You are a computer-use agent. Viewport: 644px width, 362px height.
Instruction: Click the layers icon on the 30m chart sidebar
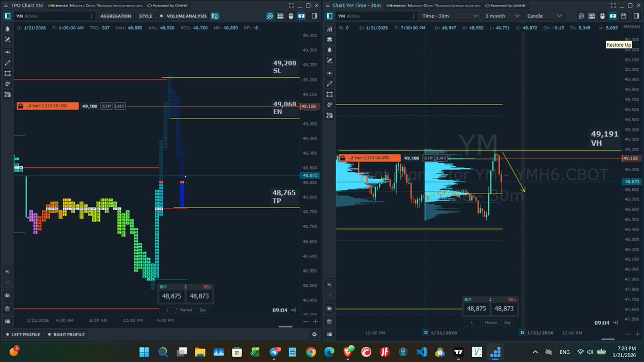pyautogui.click(x=330, y=38)
